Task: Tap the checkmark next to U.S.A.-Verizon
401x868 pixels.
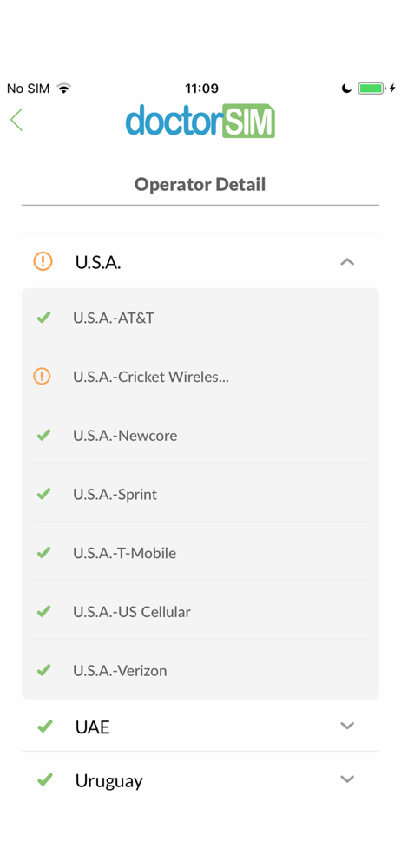Action: (43, 670)
